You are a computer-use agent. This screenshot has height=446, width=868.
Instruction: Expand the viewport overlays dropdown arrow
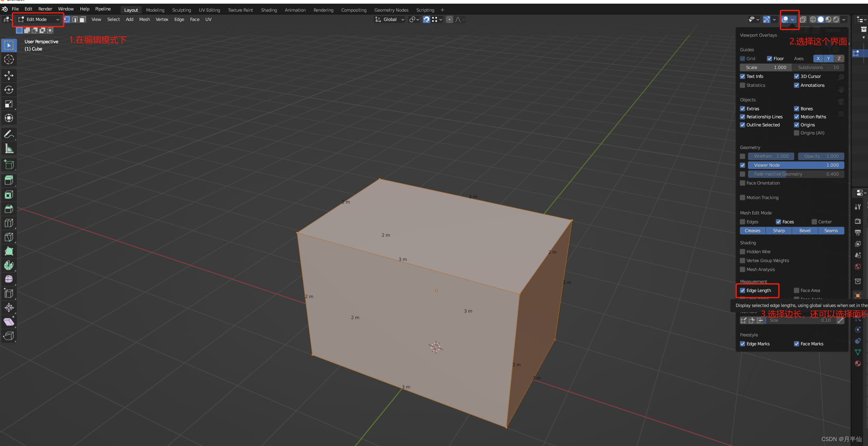(x=793, y=19)
